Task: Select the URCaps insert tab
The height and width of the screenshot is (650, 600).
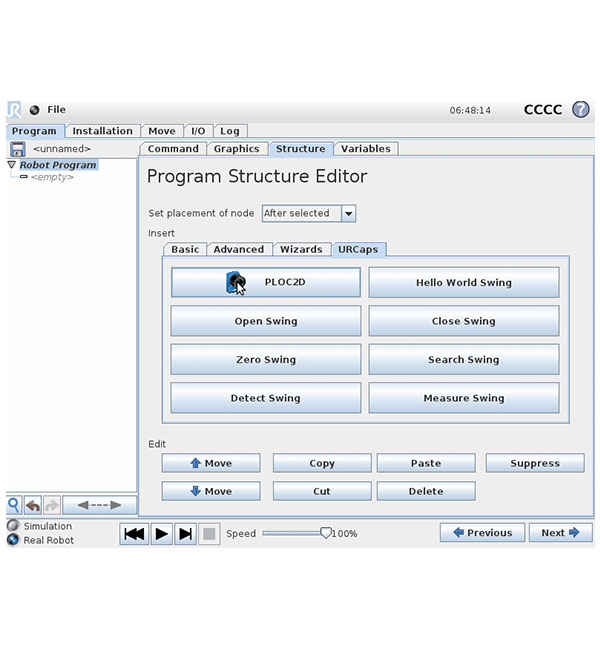Action: click(358, 250)
